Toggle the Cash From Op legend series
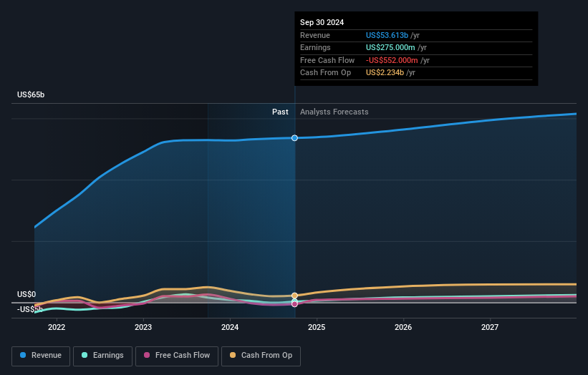The width and height of the screenshot is (588, 375). (x=261, y=356)
